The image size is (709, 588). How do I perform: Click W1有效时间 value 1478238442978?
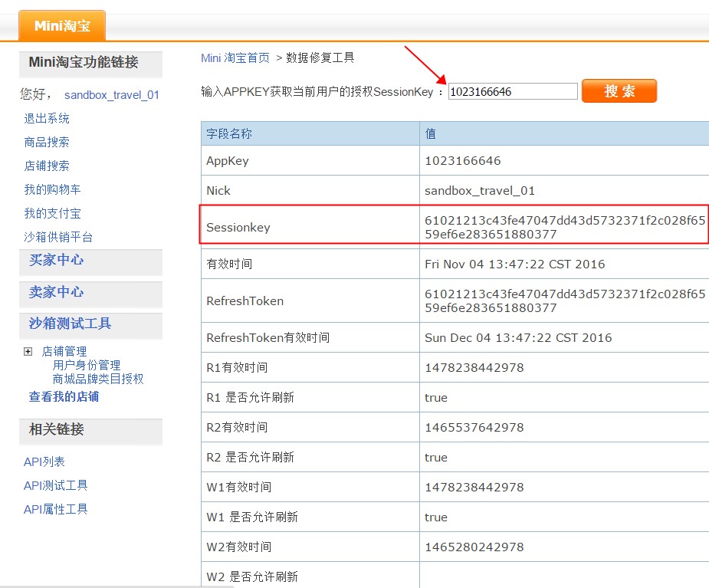(x=474, y=487)
